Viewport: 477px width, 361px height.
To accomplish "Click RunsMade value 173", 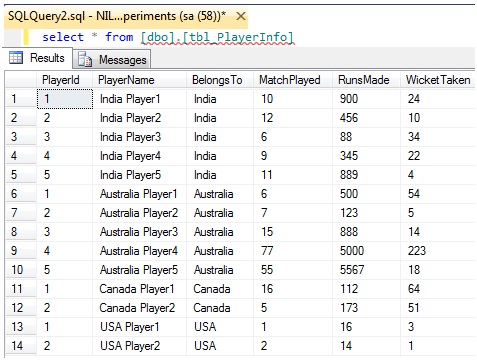I will [x=366, y=308].
